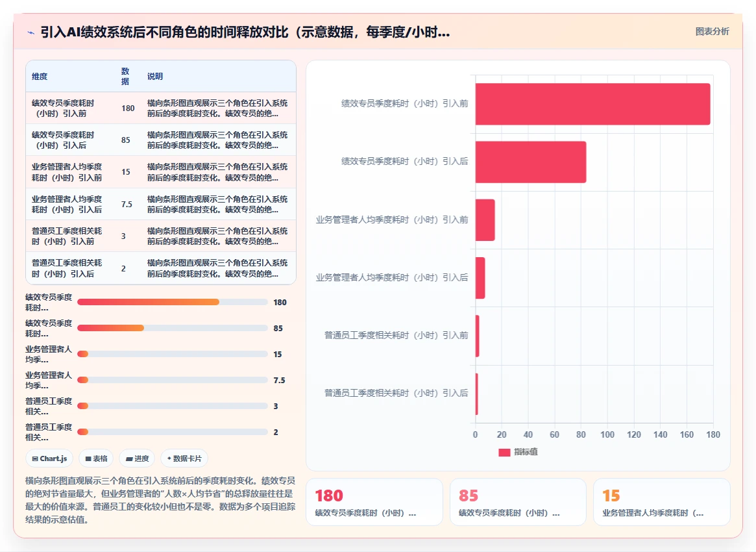Viewport: 756px width, 552px height.
Task: Click the 维度 column header
Action: [x=40, y=76]
